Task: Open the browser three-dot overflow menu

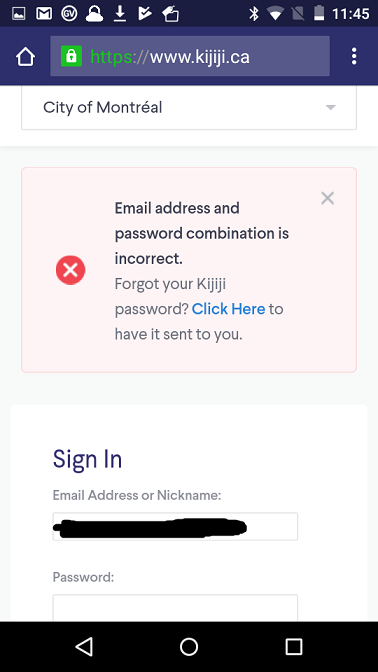Action: tap(354, 56)
